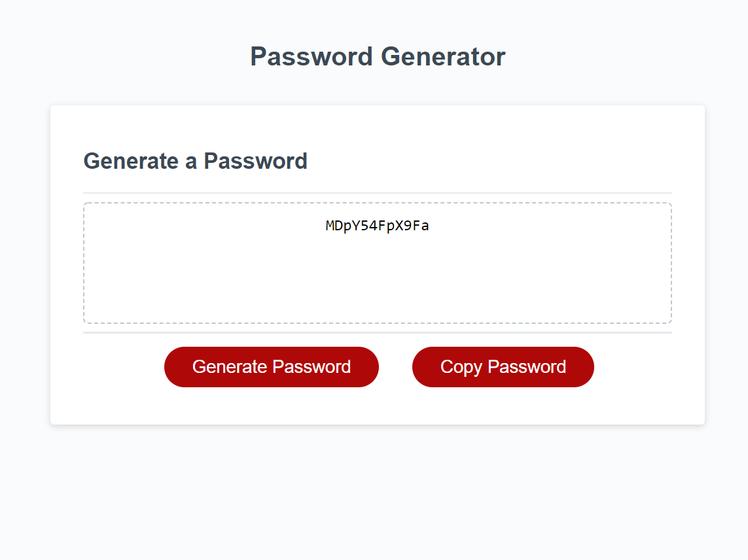Copy the current password to clipboard

tap(503, 366)
